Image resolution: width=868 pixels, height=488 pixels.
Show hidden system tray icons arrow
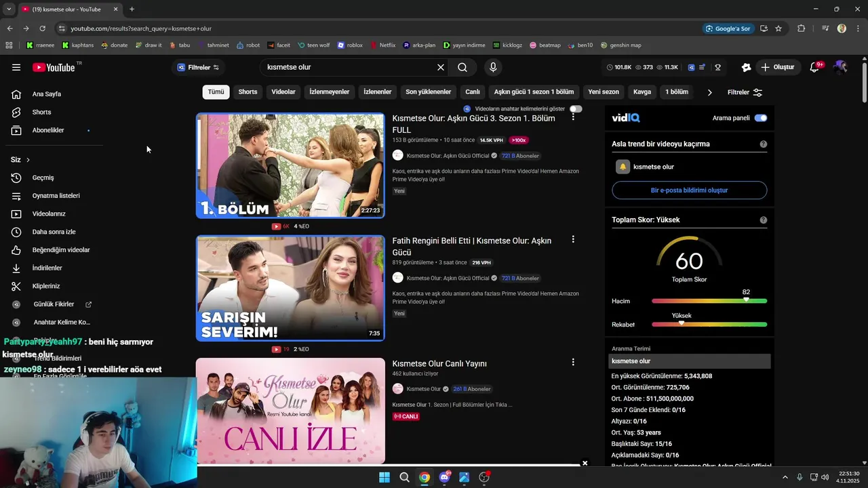785,477
